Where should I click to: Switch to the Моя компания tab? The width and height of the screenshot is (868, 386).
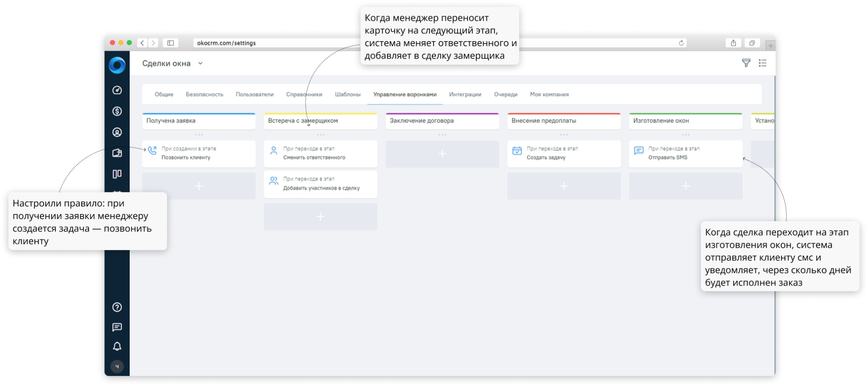549,94
